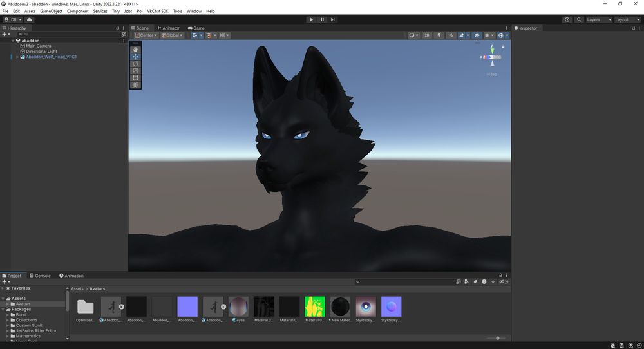Toggle Gizmos in scene view
The width and height of the screenshot is (644, 349).
pyautogui.click(x=500, y=35)
